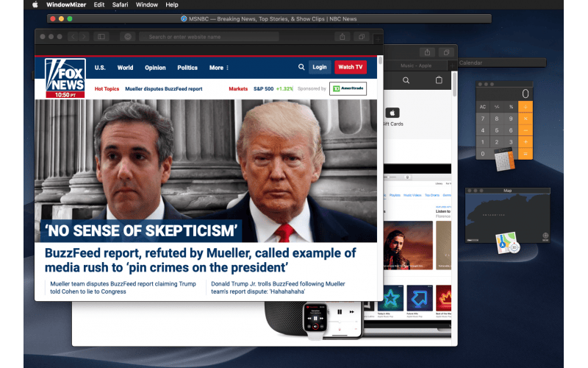The image size is (588, 368).
Task: Click the Apple page scrollbar
Action: [454, 85]
